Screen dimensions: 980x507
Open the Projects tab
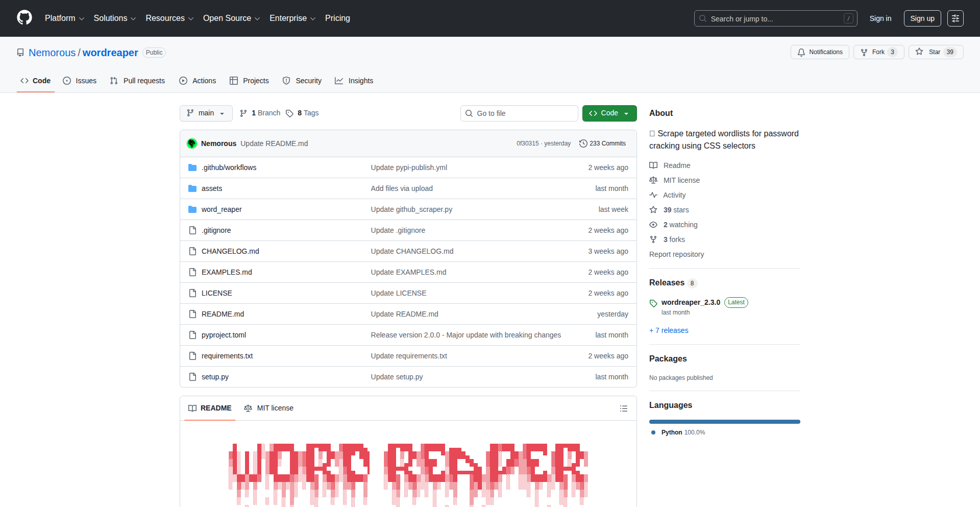click(x=249, y=81)
